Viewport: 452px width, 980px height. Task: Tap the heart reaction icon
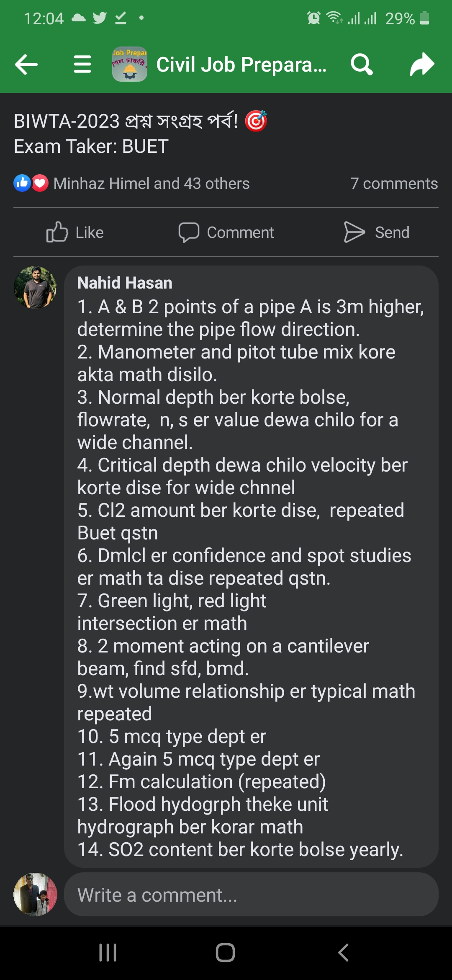coord(40,183)
